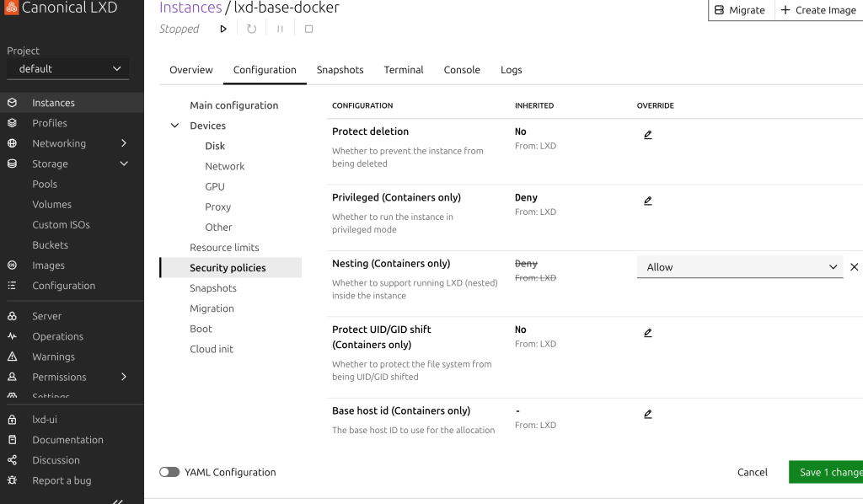Select Resource limits in configuration menu

click(224, 247)
